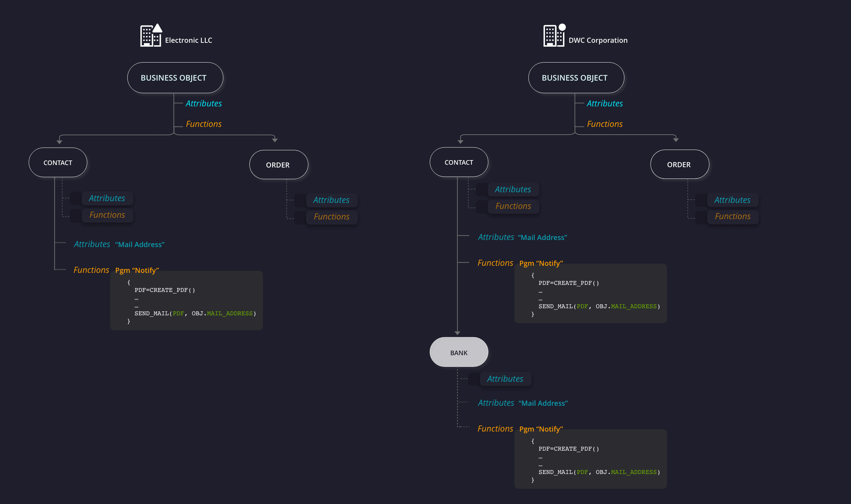Click Attributes chip under Electronic LLC CONTACT
851x504 pixels.
107,198
